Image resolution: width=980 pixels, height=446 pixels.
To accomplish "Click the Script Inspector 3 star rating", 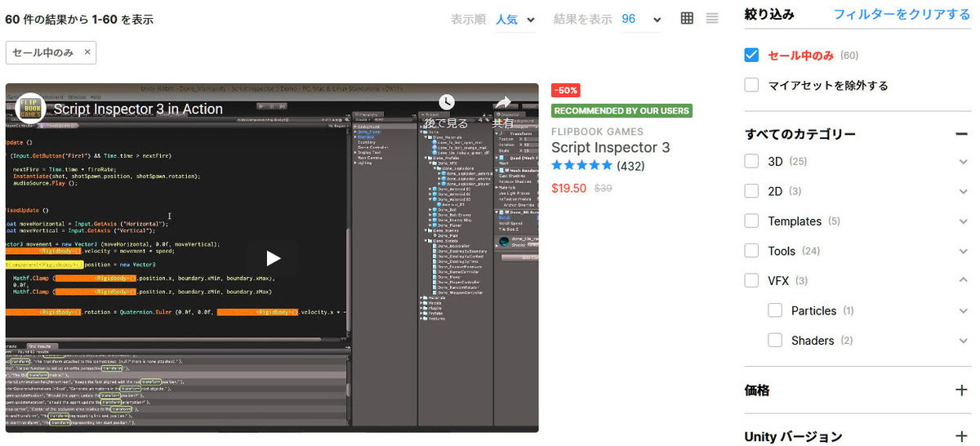I will (581, 166).
